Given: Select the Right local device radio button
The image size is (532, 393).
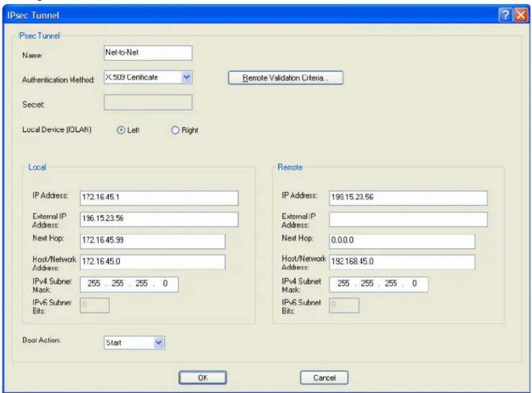Looking at the screenshot, I should point(175,130).
